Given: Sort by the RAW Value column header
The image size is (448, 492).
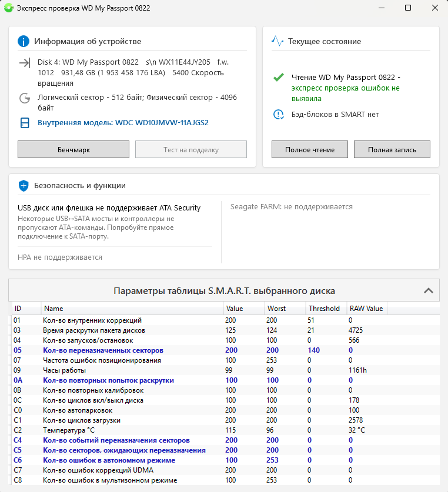Looking at the screenshot, I should point(366,309).
